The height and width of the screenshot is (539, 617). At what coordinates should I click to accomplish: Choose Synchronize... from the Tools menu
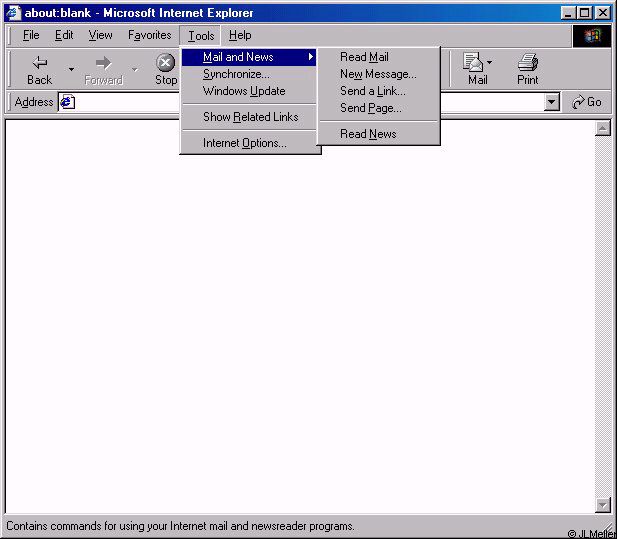pyautogui.click(x=249, y=74)
